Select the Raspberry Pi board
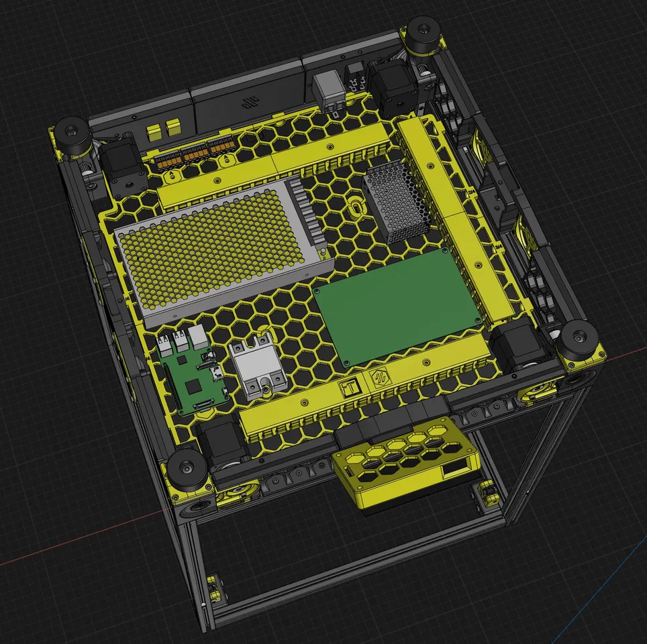Image resolution: width=647 pixels, height=644 pixels. coord(193,370)
